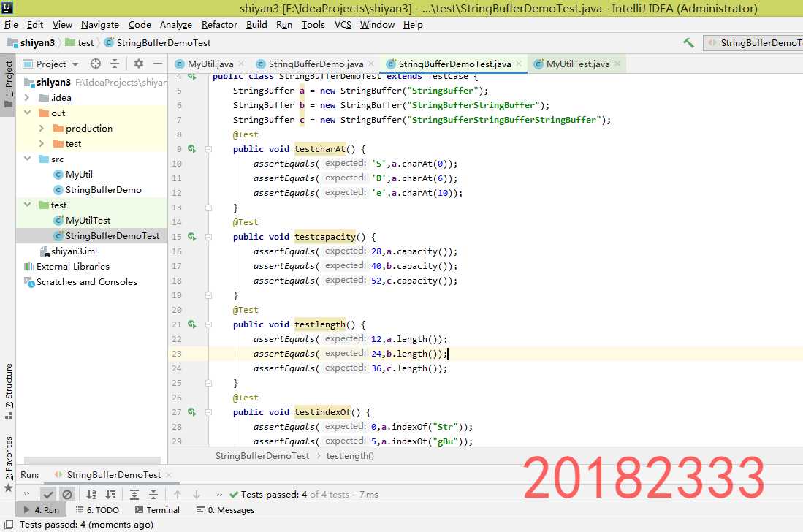Viewport: 803px width, 532px height.
Task: Open the Analyze menu
Action: (175, 25)
